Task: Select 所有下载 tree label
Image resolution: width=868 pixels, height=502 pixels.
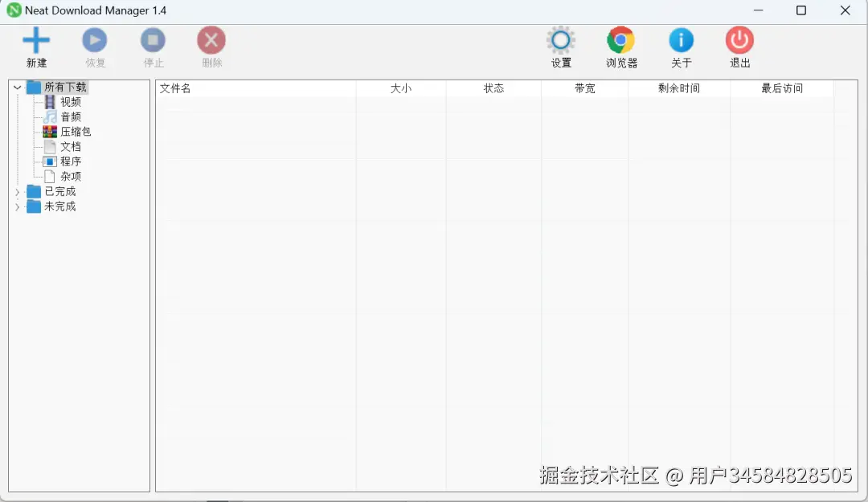Action: pyautogui.click(x=65, y=87)
